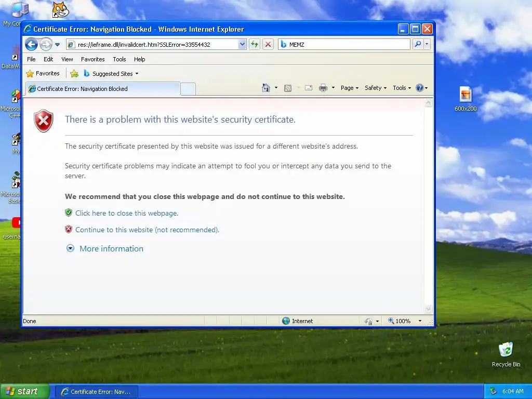Click the 100% zoom level button
This screenshot has width=532, height=399.
pos(400,321)
